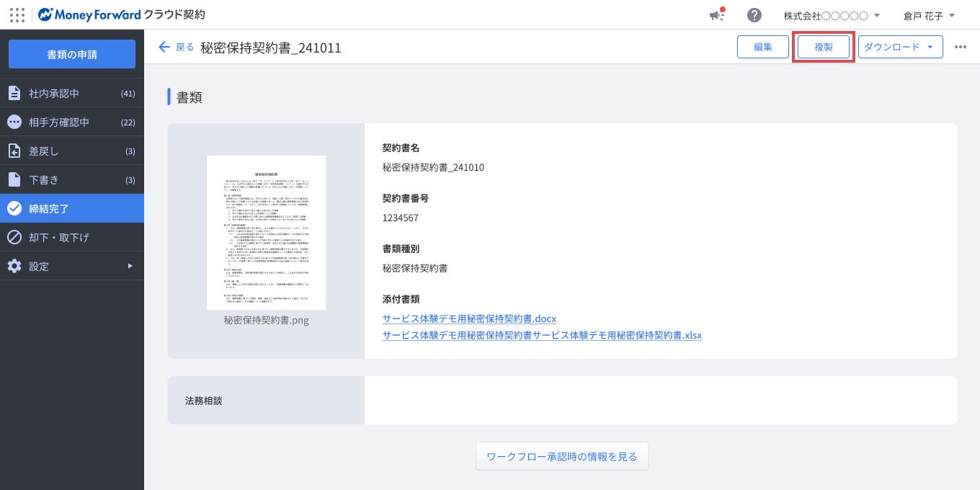Click the 社内承認中 document icon
The image size is (980, 490).
14,93
